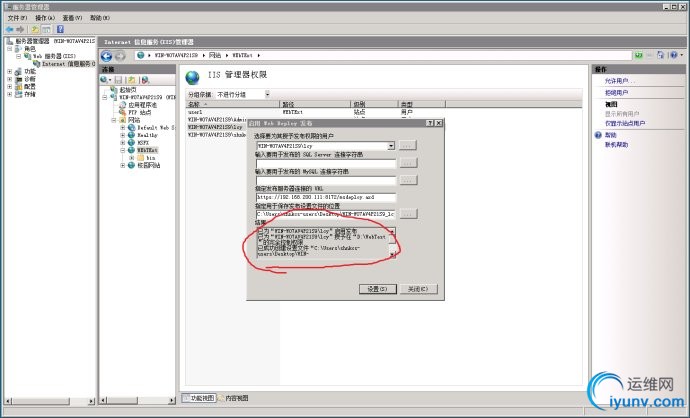Click the globe icon in the address breadcrumb
Image resolution: width=690 pixels, height=418 pixels.
(x=140, y=55)
